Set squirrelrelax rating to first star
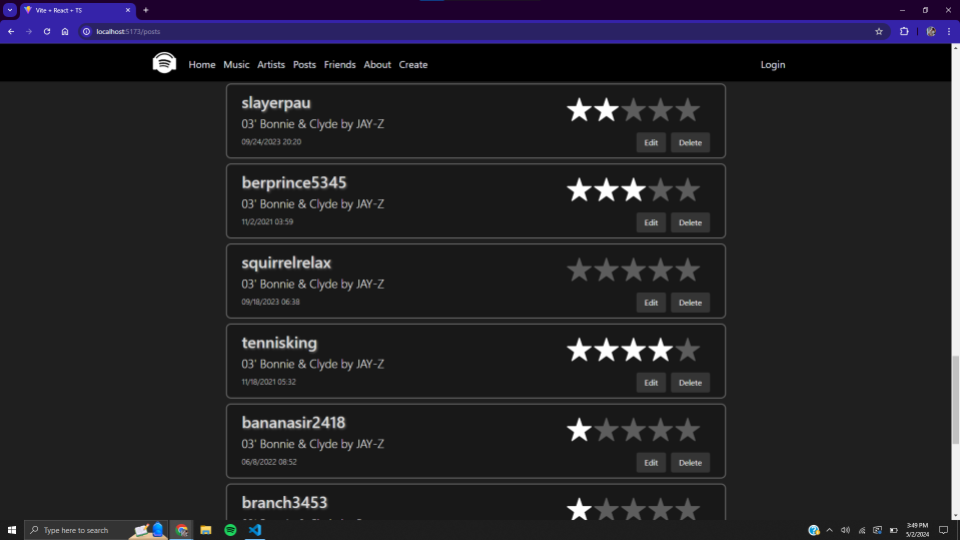Image resolution: width=960 pixels, height=540 pixels. [x=579, y=270]
